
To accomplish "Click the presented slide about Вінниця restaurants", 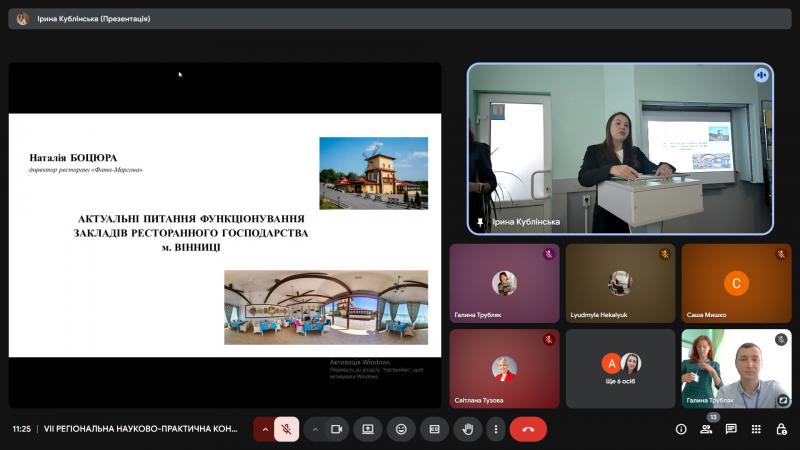I will (225, 235).
